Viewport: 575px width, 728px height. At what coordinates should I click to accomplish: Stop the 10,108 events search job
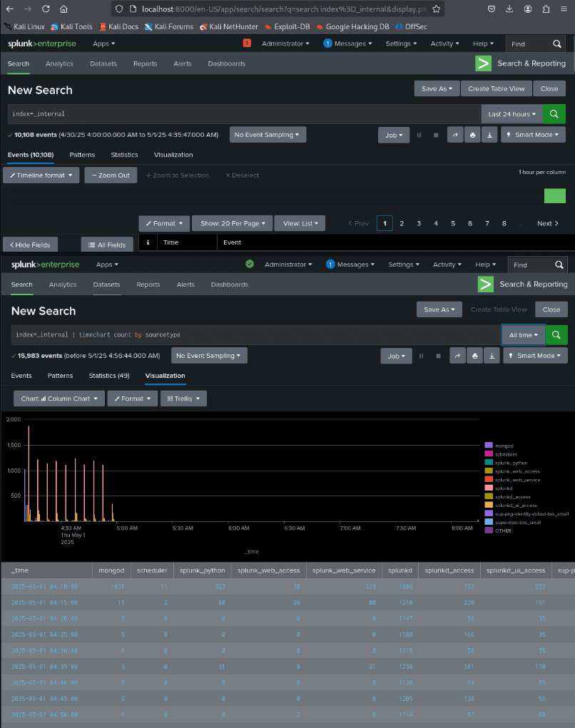click(x=436, y=135)
